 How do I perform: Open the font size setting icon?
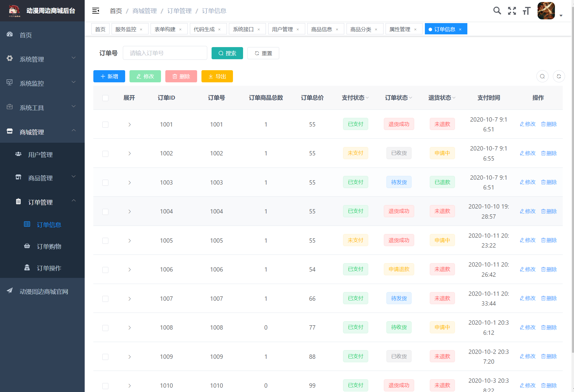(527, 11)
